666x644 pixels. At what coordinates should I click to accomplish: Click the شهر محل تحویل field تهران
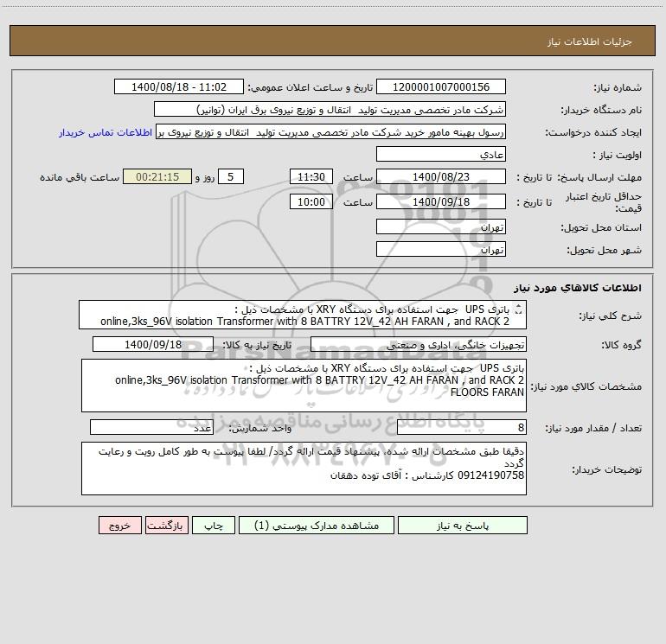pyautogui.click(x=441, y=249)
